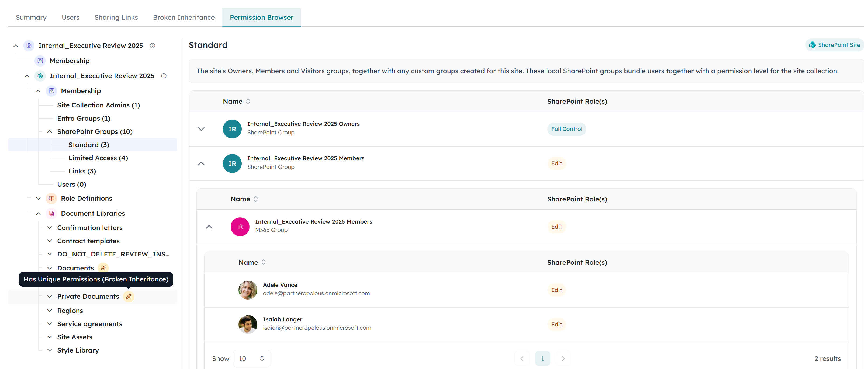This screenshot has width=868, height=369.
Task: Click teal IR avatar of Members SharePoint Group
Action: tap(232, 163)
